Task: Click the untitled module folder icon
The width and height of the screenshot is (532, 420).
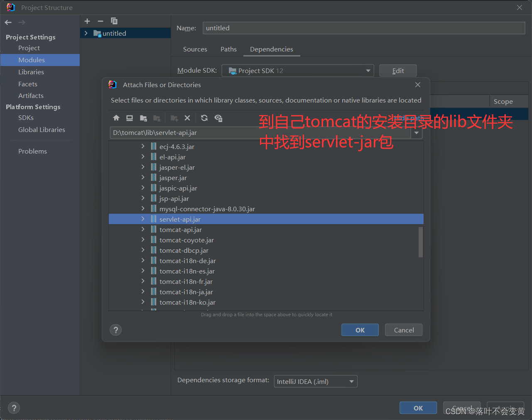Action: point(97,33)
